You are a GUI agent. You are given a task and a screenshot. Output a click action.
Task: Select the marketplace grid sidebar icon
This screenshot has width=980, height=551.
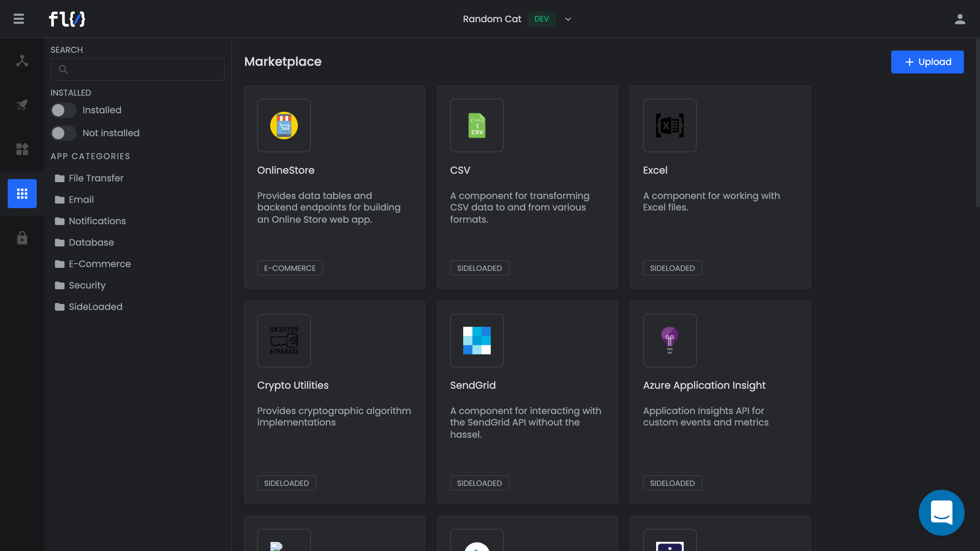[22, 194]
